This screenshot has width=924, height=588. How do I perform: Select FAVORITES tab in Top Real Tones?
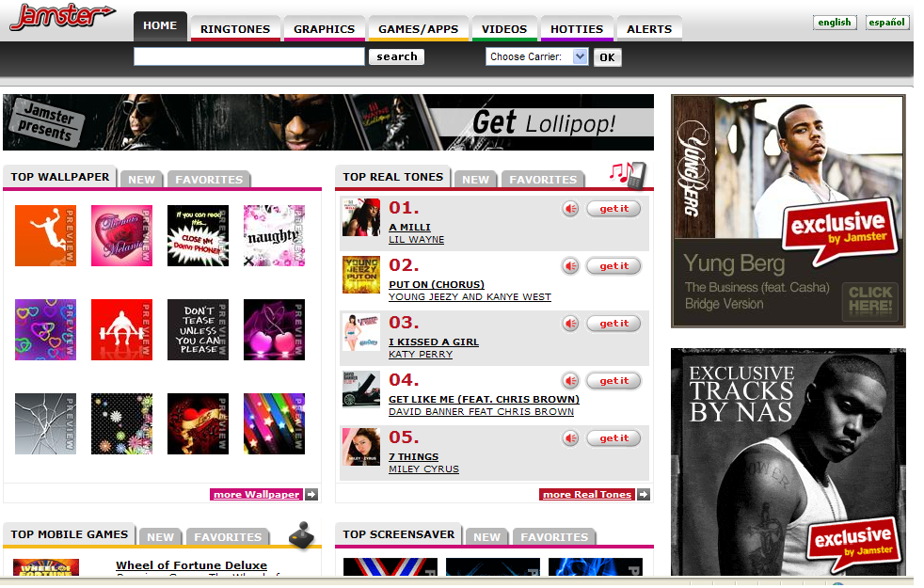click(x=543, y=179)
